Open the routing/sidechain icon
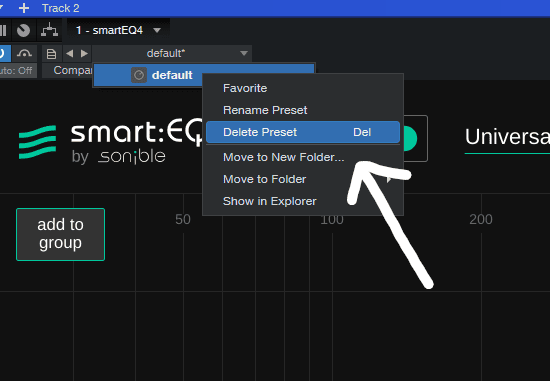The width and height of the screenshot is (550, 381). (x=49, y=30)
